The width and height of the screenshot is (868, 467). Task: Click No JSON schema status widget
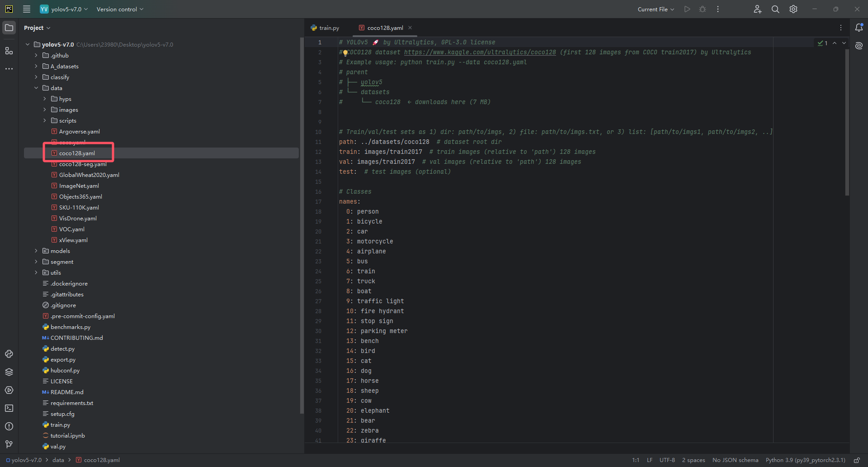tap(735, 460)
